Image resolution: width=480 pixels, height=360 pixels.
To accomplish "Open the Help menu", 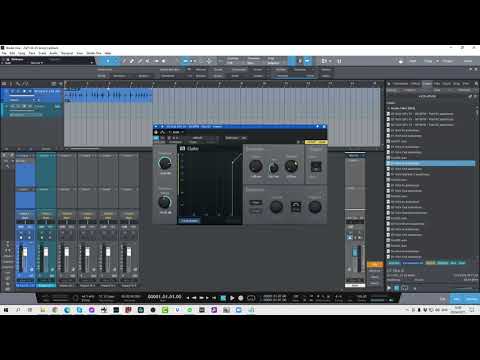I will click(x=108, y=53).
